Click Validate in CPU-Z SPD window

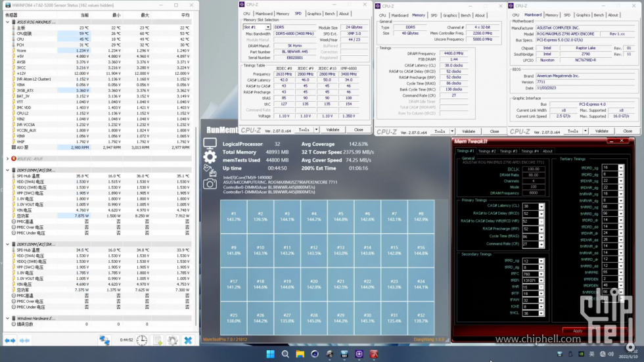[x=333, y=129]
